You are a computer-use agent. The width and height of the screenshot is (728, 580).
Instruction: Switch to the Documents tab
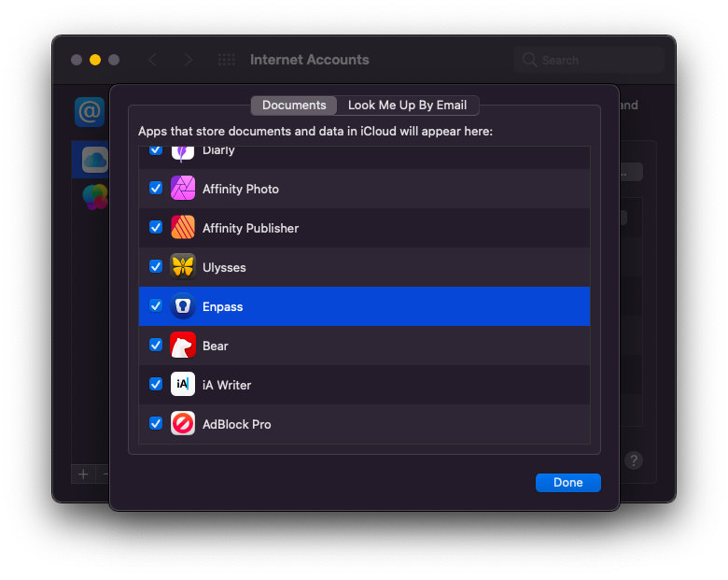294,106
